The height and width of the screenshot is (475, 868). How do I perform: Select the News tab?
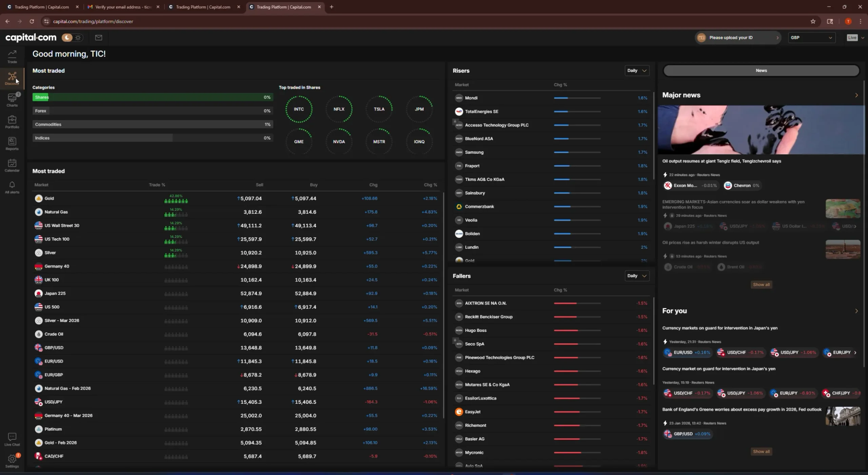tap(761, 71)
